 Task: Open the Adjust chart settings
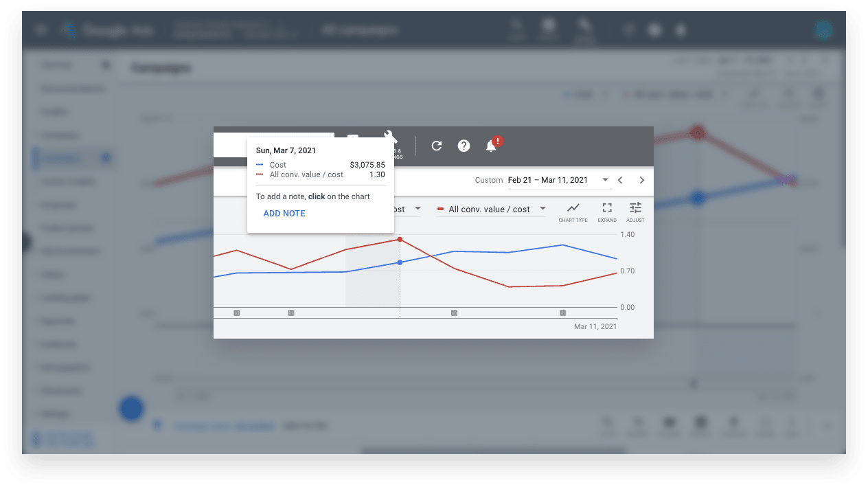(635, 212)
